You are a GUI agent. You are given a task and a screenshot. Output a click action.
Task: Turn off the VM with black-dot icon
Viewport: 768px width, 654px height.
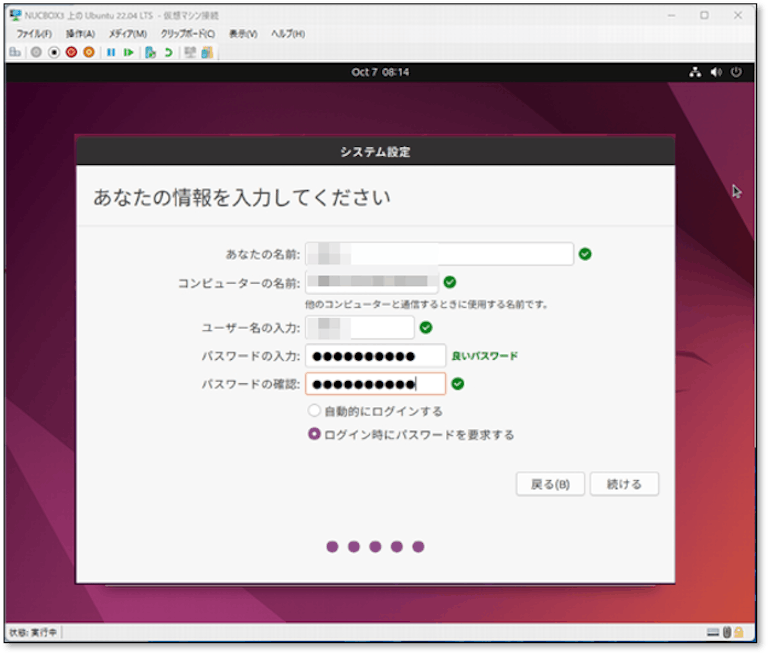(54, 52)
